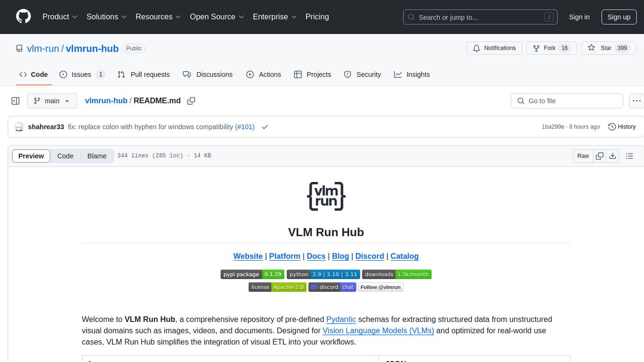Click the Sign up button

coord(619,17)
